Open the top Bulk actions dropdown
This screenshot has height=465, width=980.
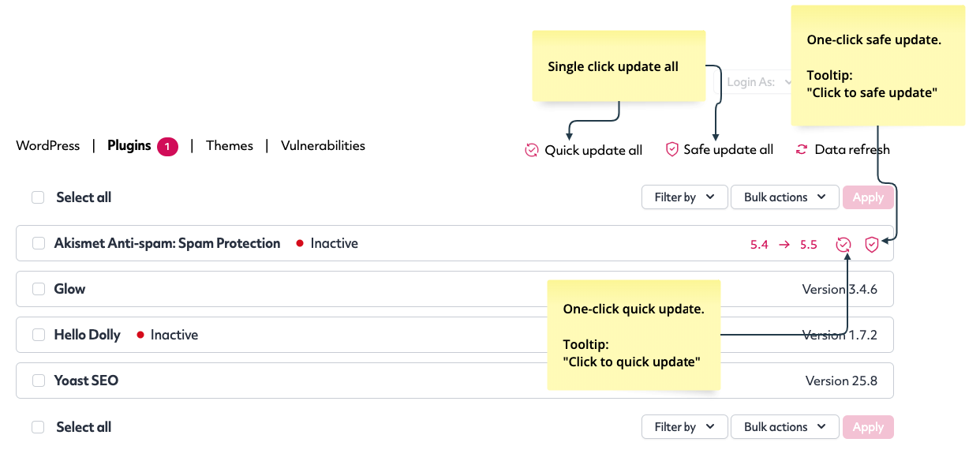(785, 197)
